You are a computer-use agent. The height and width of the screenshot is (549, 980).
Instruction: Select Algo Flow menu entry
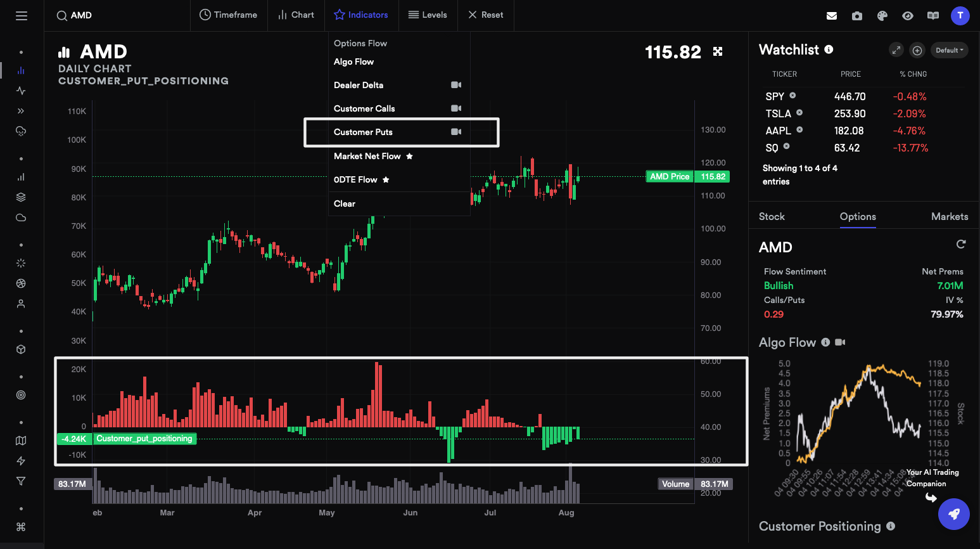click(353, 61)
